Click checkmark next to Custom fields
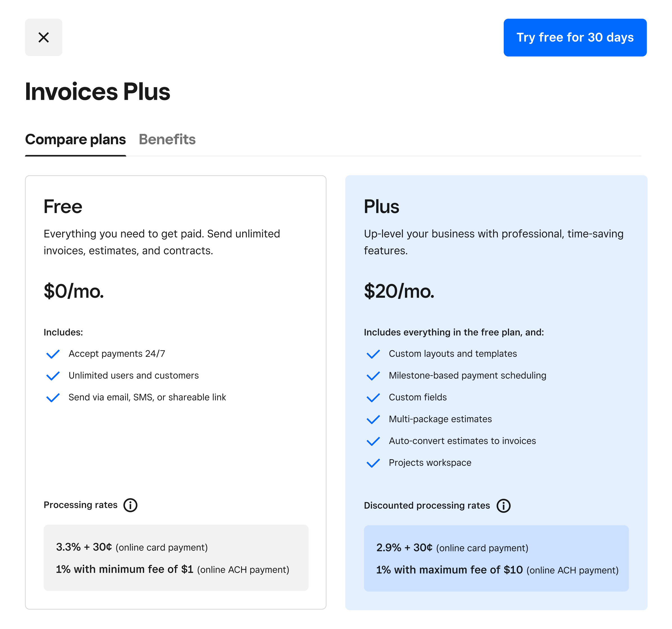 tap(373, 397)
